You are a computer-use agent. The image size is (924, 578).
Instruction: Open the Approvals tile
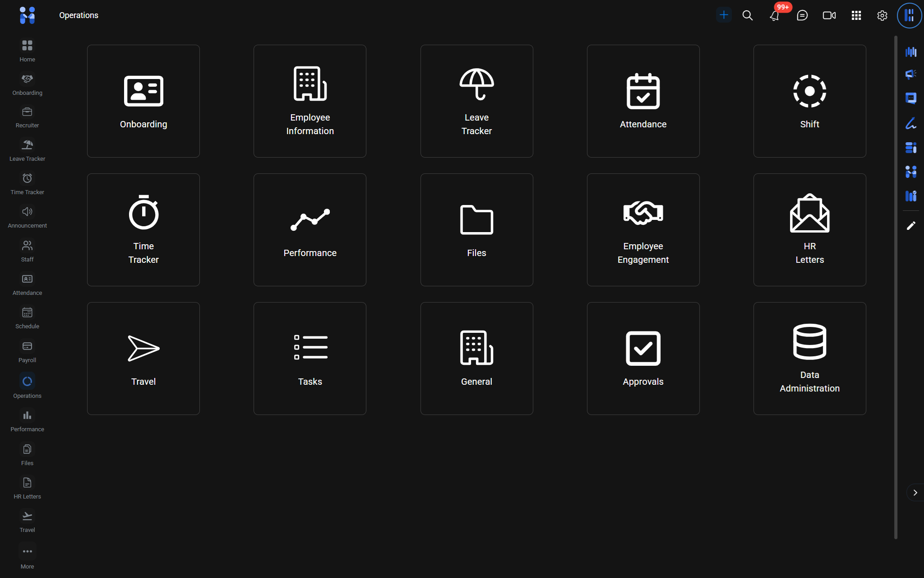coord(643,359)
